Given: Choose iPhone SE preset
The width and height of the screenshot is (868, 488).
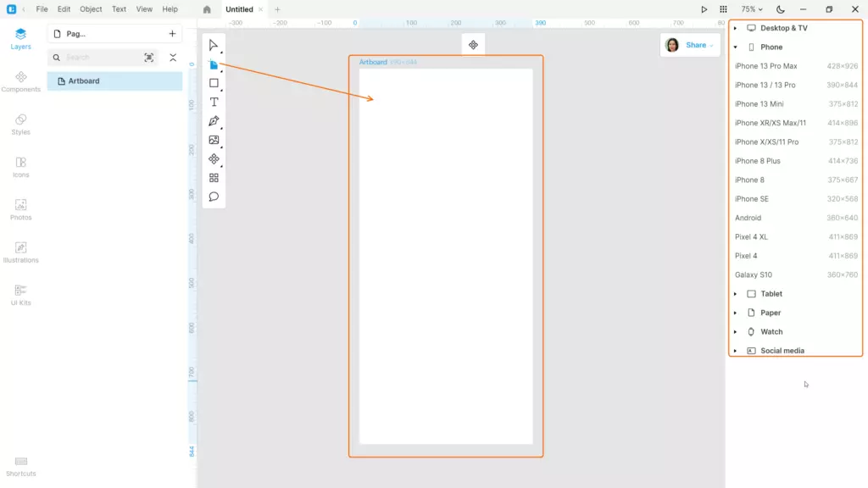Looking at the screenshot, I should point(795,198).
